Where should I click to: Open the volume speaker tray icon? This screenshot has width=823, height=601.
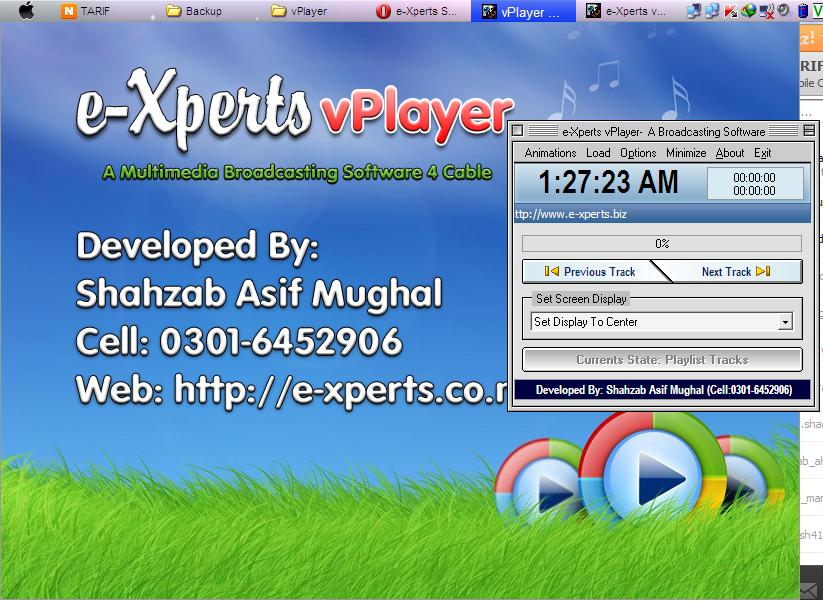(x=784, y=10)
